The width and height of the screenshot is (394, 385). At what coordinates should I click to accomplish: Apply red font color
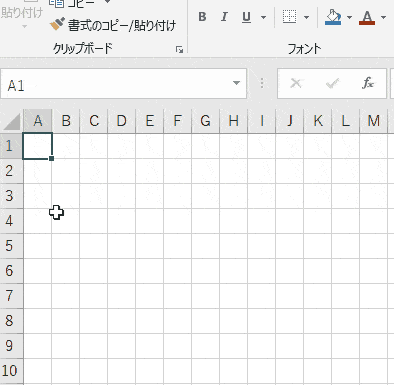tap(367, 17)
